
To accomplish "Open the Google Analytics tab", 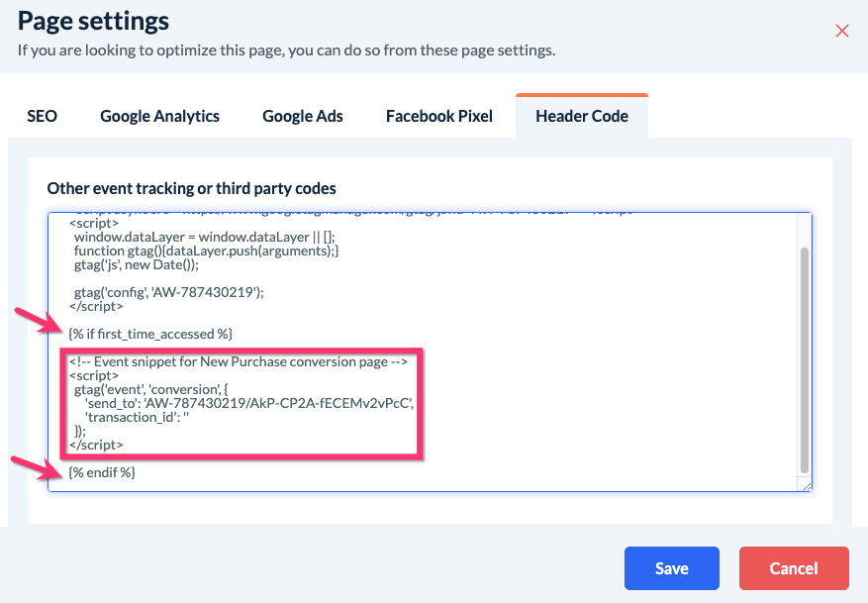I will coord(159,116).
